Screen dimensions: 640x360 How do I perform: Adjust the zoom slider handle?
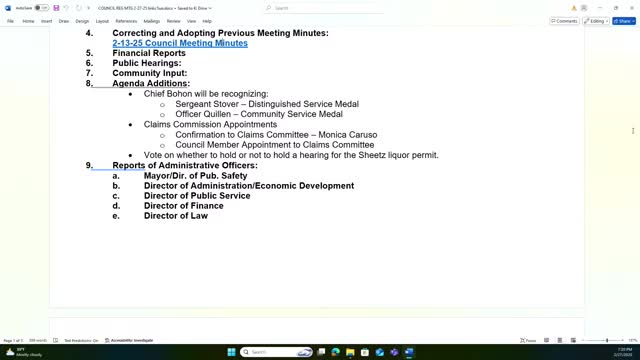tap(607, 340)
